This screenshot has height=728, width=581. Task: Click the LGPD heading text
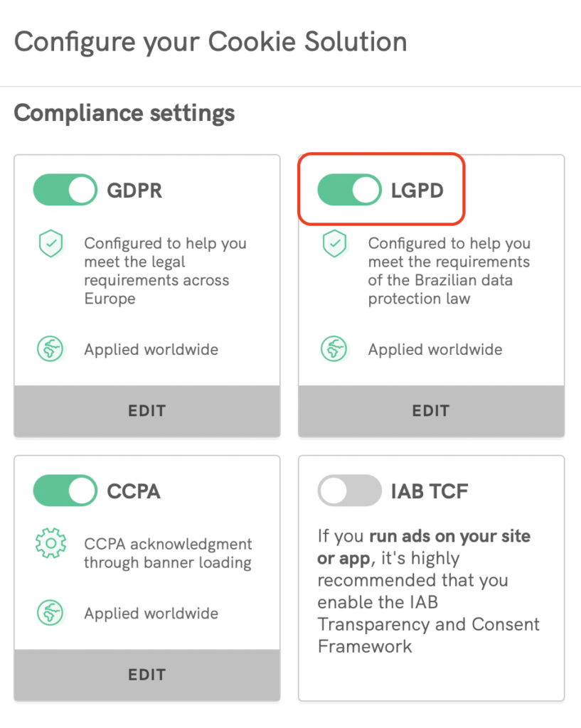[417, 191]
